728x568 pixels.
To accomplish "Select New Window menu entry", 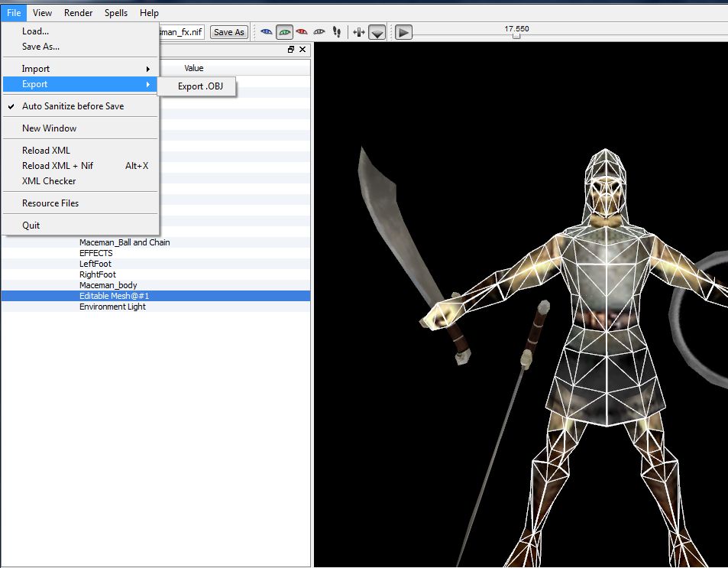I will (81, 128).
